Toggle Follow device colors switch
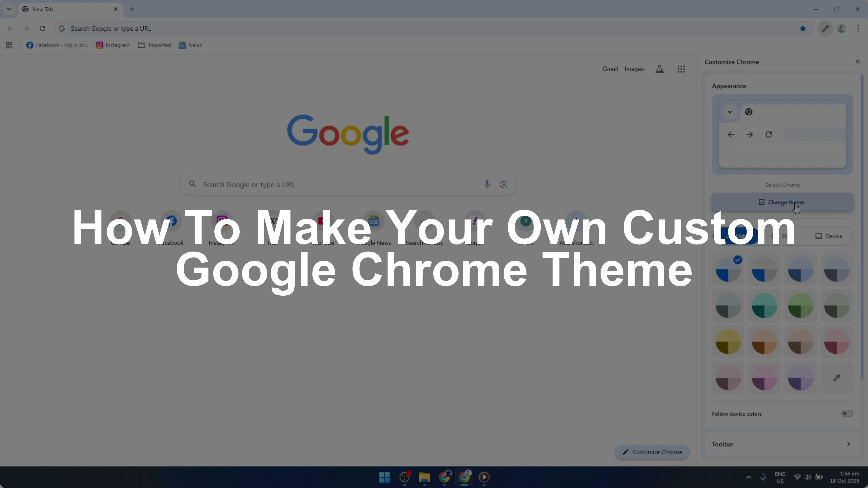The image size is (868, 488). pos(847,414)
